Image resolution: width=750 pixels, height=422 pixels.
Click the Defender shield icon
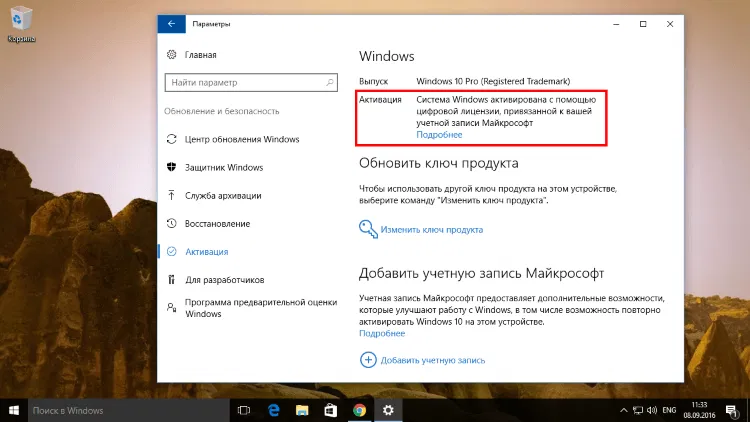[172, 167]
